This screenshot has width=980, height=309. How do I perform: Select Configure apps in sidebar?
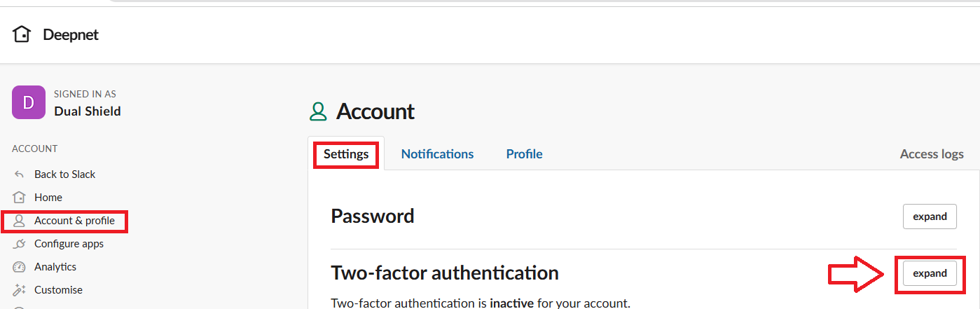69,244
